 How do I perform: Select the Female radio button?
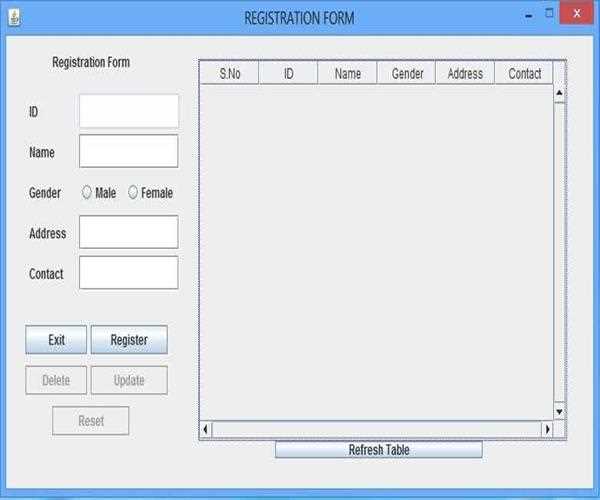pyautogui.click(x=133, y=193)
